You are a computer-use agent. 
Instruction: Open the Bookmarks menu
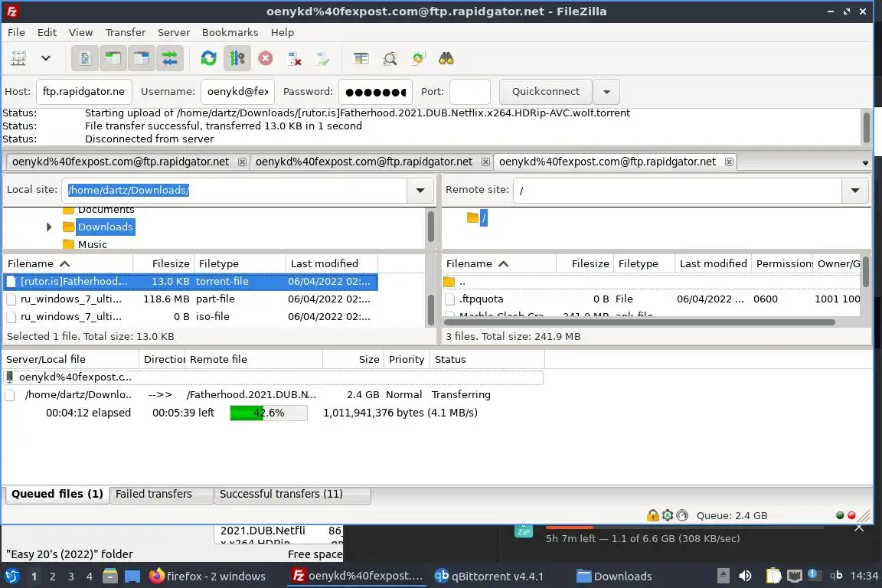pos(230,32)
